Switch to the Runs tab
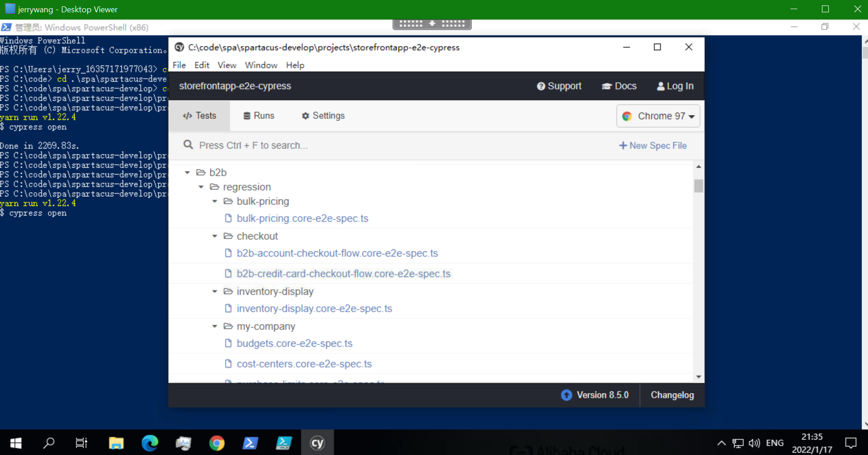868x455 pixels. click(258, 116)
